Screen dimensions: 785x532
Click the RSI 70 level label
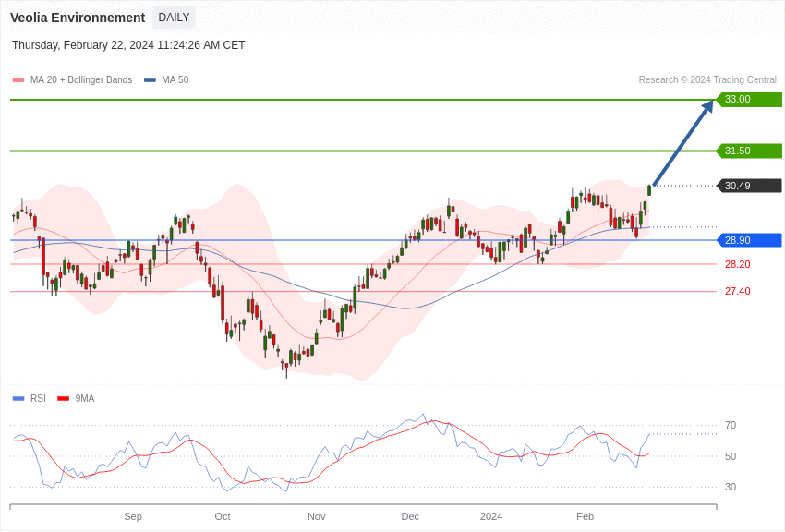(x=730, y=426)
